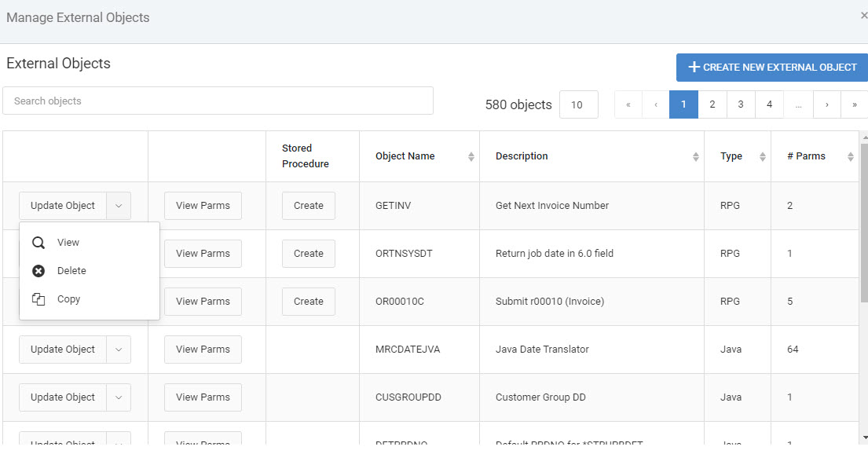This screenshot has width=868, height=454.
Task: Sort by Description column arrows
Action: pos(696,156)
